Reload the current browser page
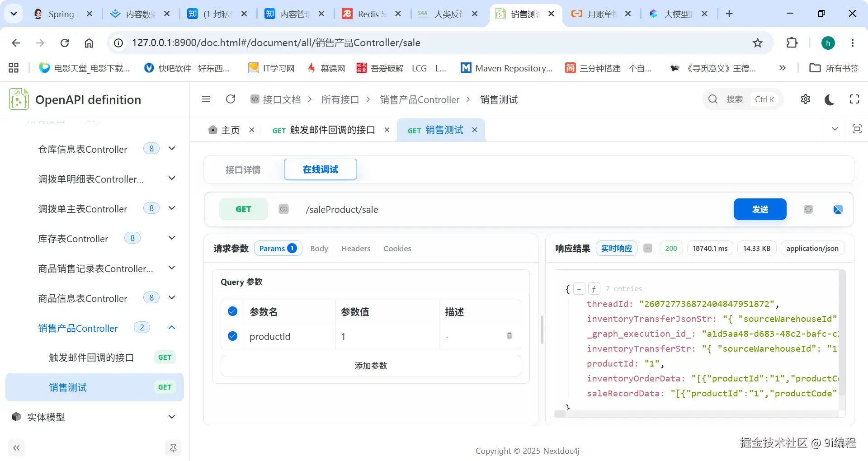The height and width of the screenshot is (461, 868). (65, 42)
